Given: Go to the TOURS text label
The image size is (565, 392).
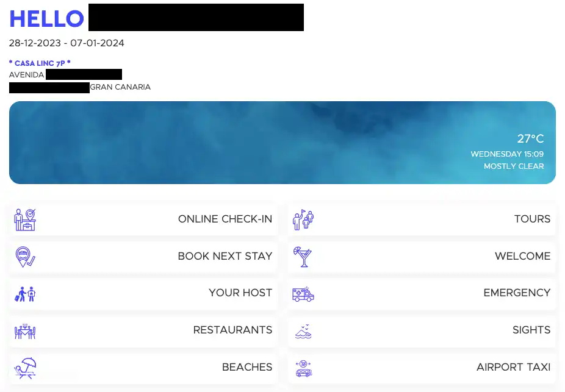Looking at the screenshot, I should point(532,219).
